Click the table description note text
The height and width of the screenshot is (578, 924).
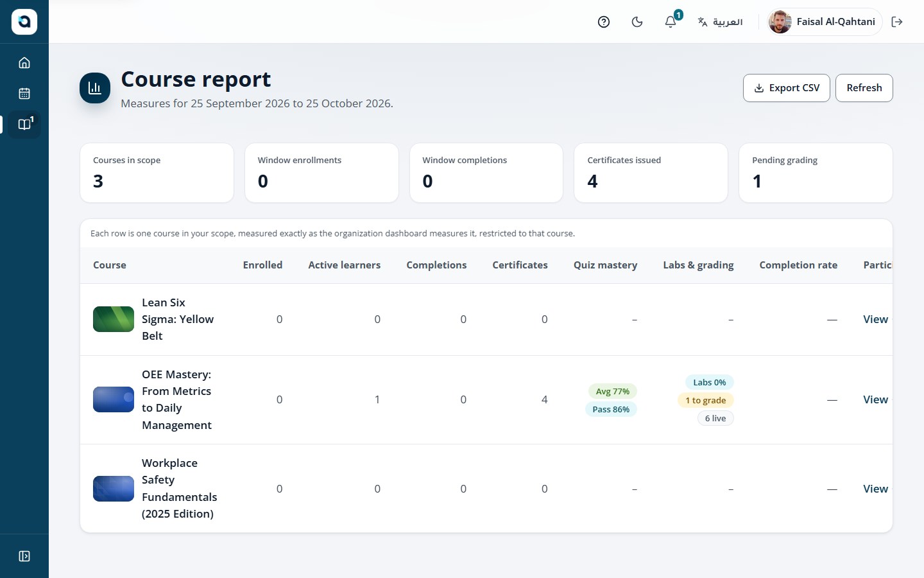[332, 233]
